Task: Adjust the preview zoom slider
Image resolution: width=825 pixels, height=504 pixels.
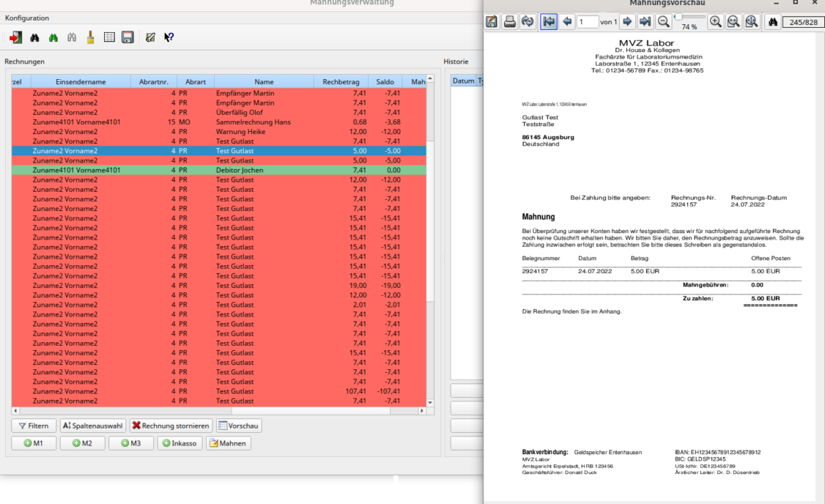Action: (678, 17)
